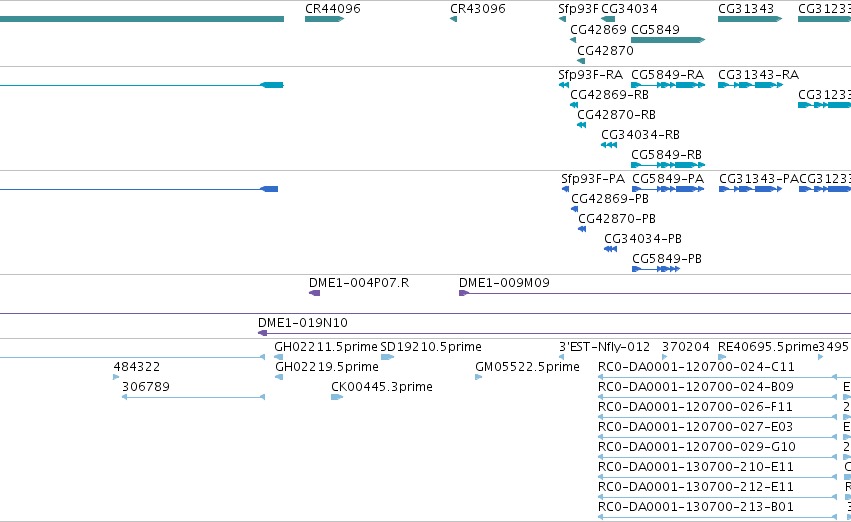
Task: Click the CG42869 gene label
Action: (x=598, y=29)
